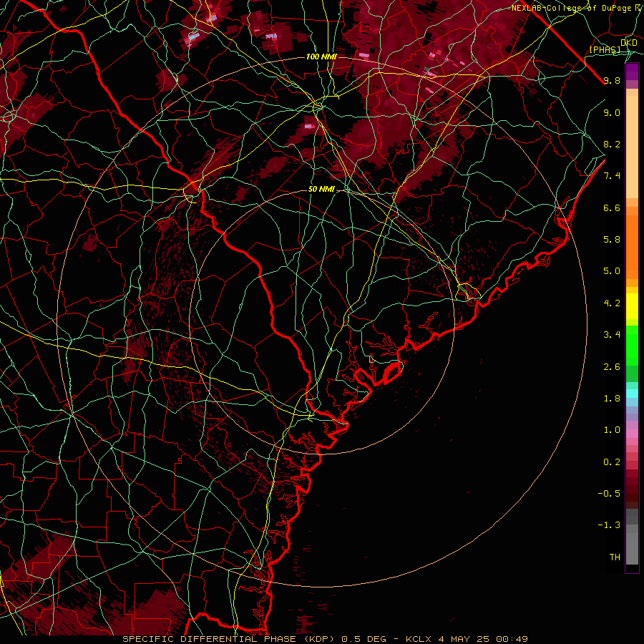
Task: Click the [PHAS] units label above scale
Action: 605,49
